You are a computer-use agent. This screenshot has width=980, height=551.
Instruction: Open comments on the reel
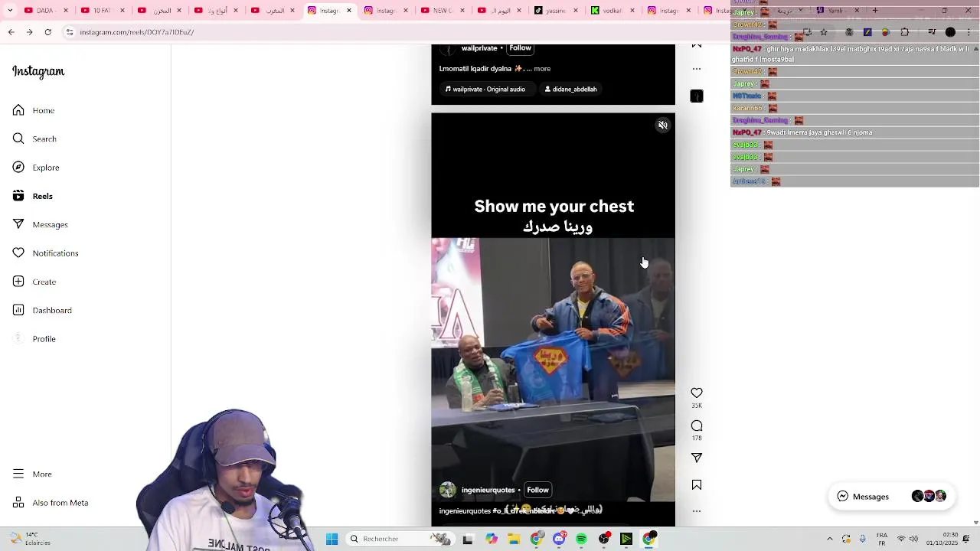(697, 425)
